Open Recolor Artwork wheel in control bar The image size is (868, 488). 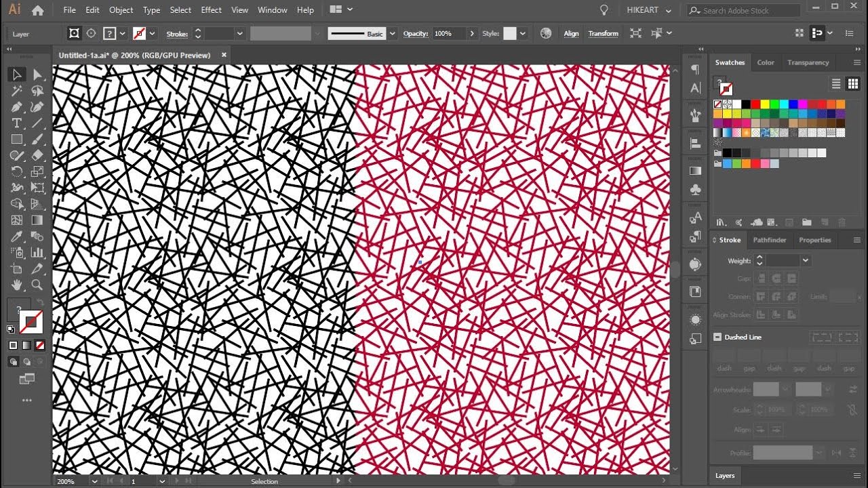coord(546,33)
